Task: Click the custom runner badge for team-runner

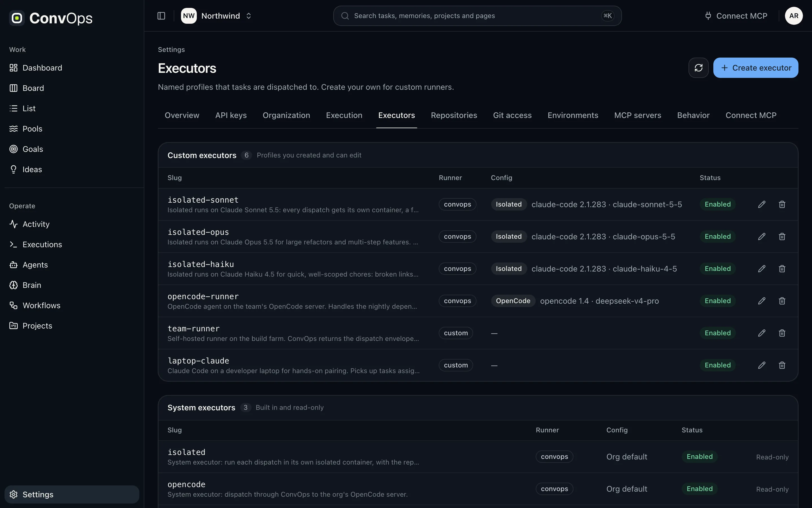Action: (456, 333)
